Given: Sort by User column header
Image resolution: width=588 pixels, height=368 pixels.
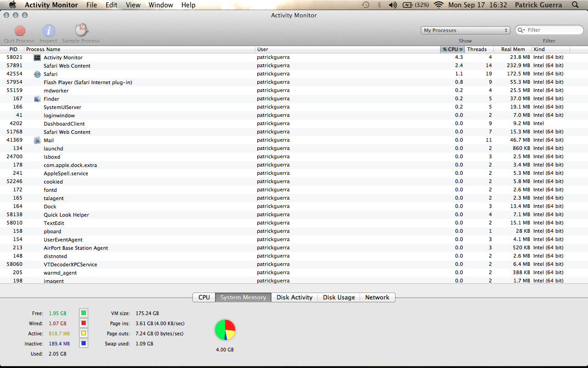Looking at the screenshot, I should 348,49.
